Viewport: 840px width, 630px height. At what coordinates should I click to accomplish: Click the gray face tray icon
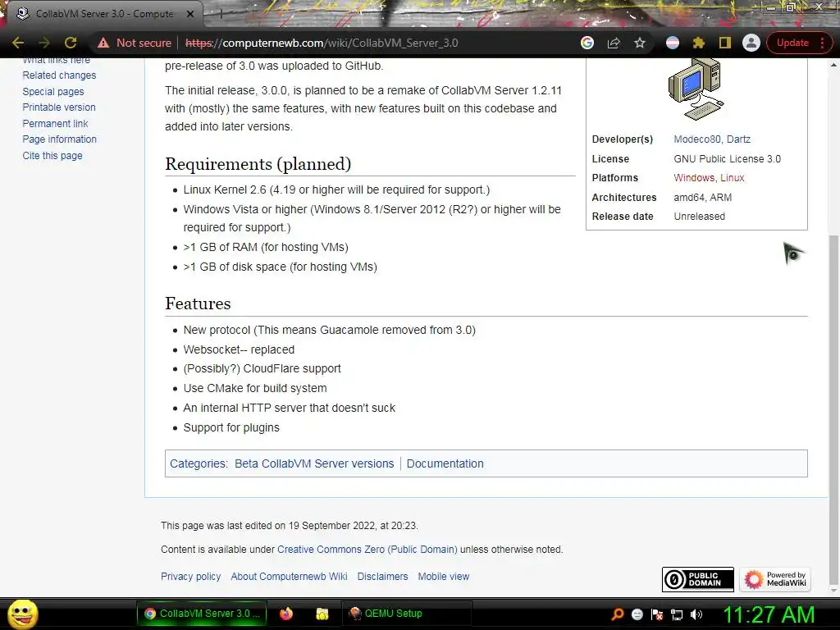[637, 614]
